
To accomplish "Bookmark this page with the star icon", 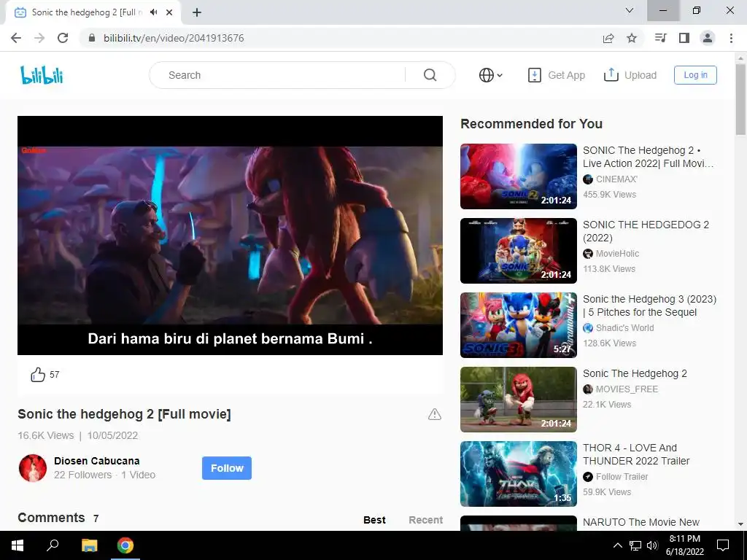I will pos(632,38).
